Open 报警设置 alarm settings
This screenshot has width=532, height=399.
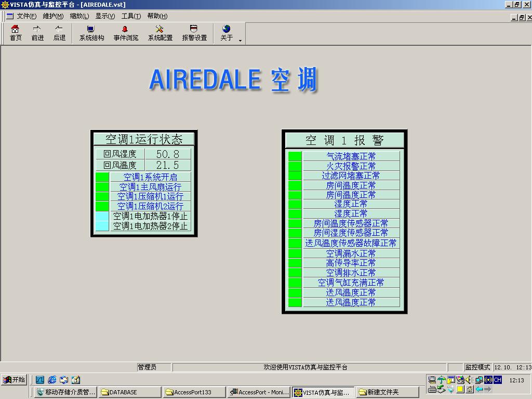194,33
